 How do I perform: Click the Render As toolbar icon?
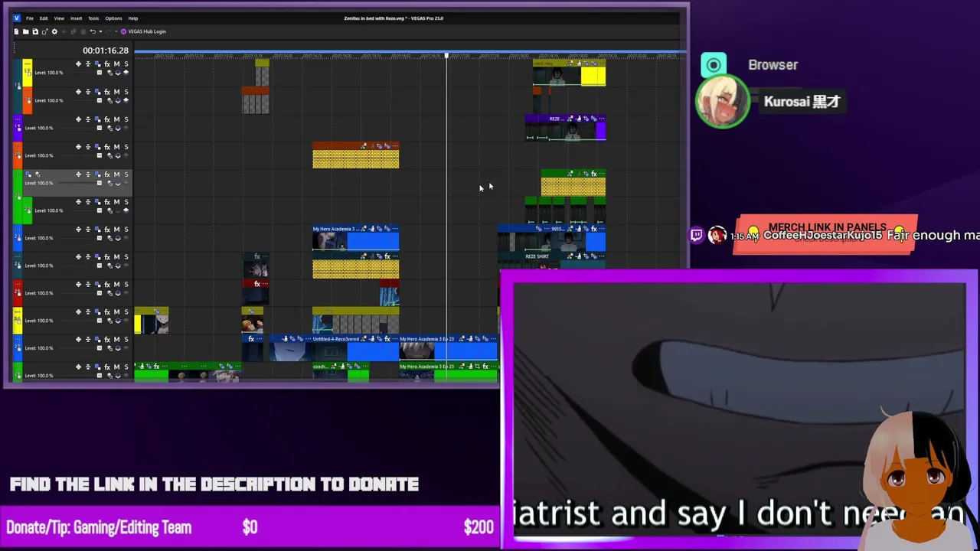pos(44,31)
